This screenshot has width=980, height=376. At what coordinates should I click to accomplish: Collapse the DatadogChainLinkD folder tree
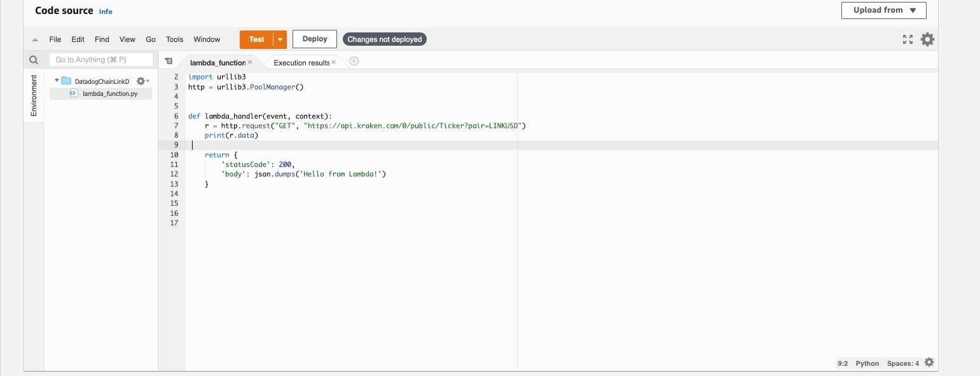57,81
